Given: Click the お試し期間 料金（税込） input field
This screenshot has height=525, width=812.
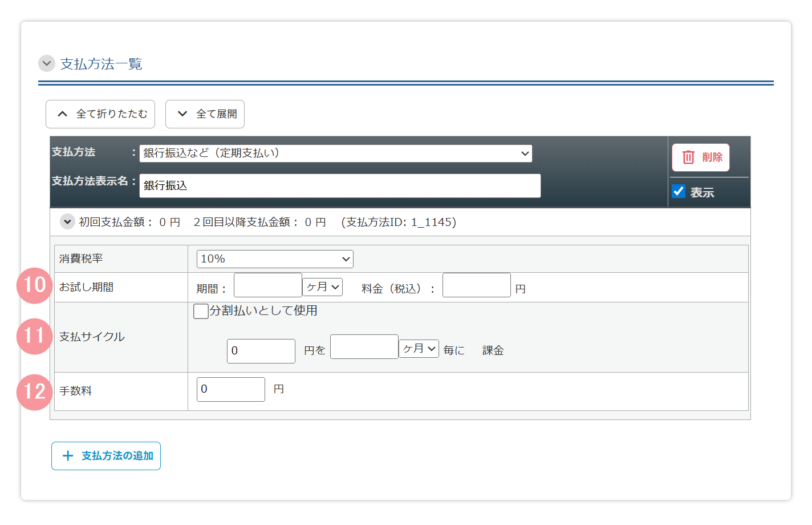Looking at the screenshot, I should tap(476, 285).
